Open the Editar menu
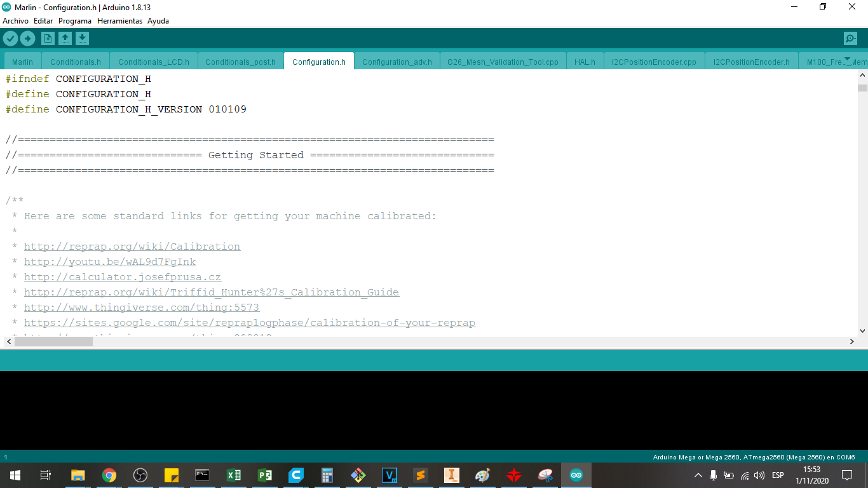The width and height of the screenshot is (868, 488). click(43, 21)
